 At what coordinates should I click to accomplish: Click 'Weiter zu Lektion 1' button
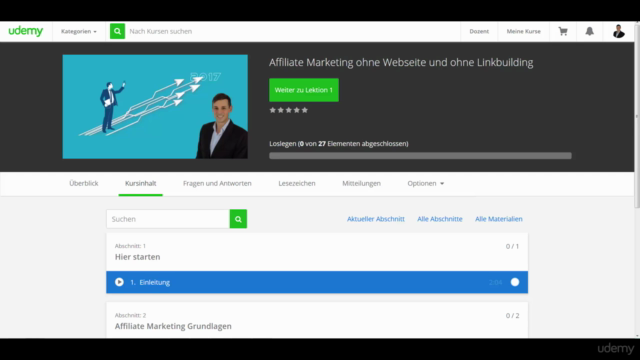(304, 90)
